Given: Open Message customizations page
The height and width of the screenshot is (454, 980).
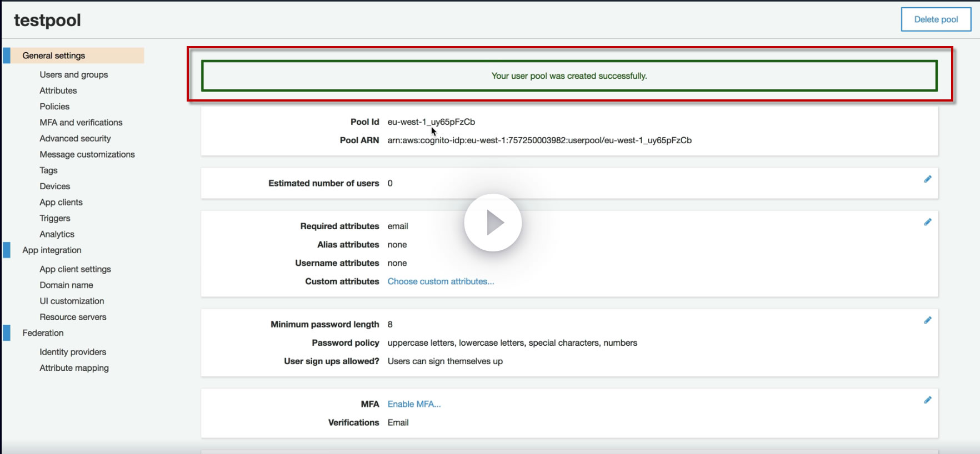Looking at the screenshot, I should point(87,154).
